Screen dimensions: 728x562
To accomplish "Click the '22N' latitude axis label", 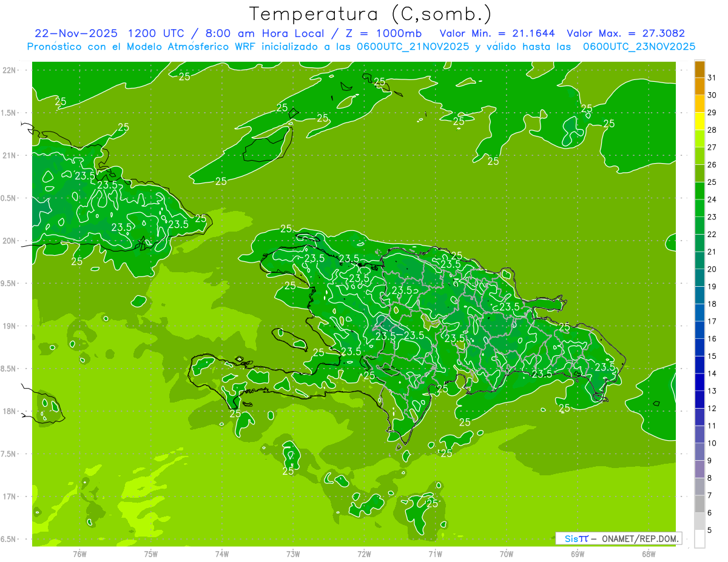I will tap(10, 70).
